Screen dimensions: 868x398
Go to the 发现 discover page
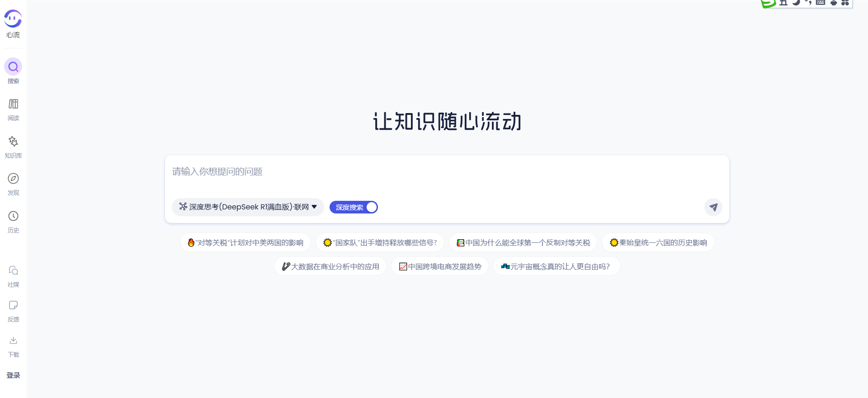13,179
